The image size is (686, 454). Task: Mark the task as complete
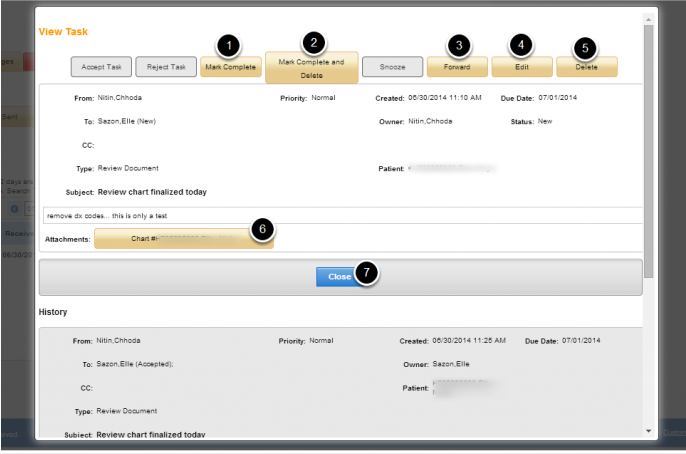231,67
